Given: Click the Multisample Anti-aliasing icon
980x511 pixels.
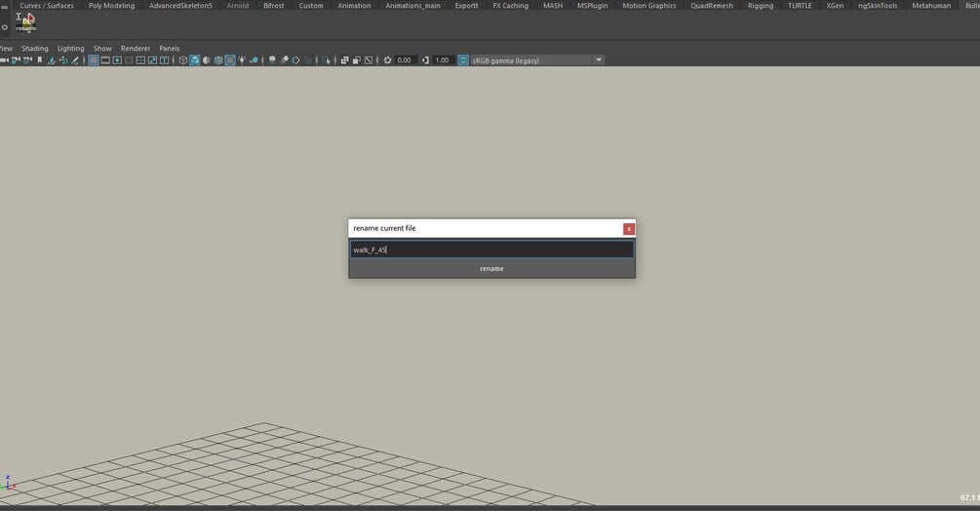Looking at the screenshot, I should tap(296, 59).
